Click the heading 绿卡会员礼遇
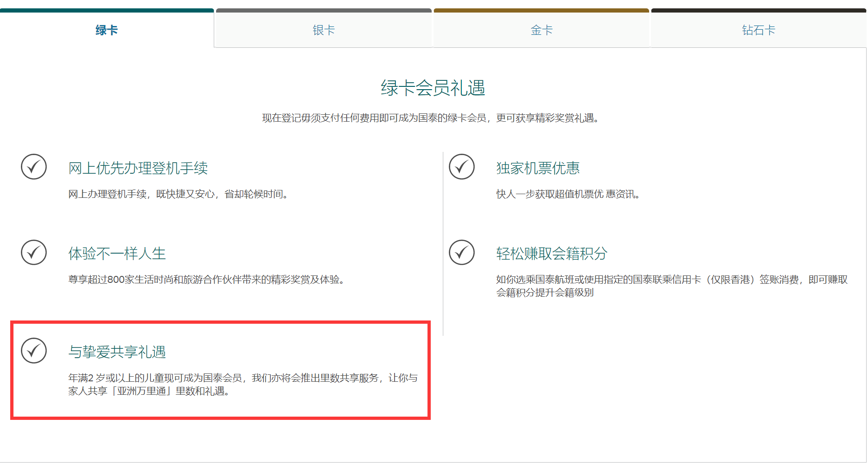868x464 pixels. (433, 88)
